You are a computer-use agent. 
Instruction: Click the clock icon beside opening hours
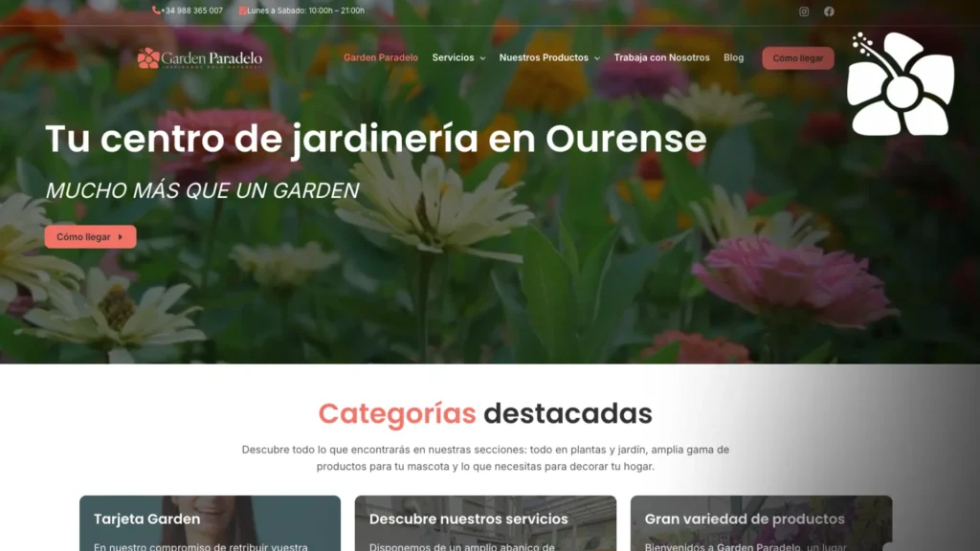click(x=243, y=11)
